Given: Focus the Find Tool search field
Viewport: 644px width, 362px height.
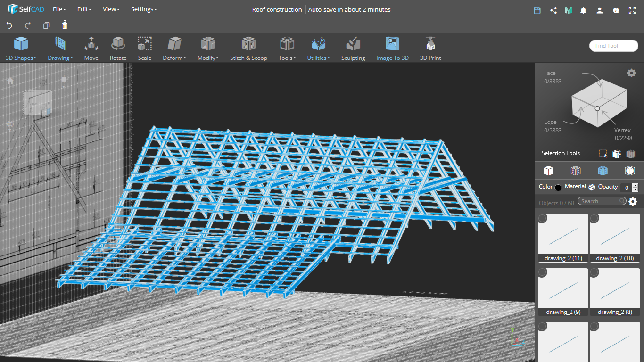Looking at the screenshot, I should point(613,46).
